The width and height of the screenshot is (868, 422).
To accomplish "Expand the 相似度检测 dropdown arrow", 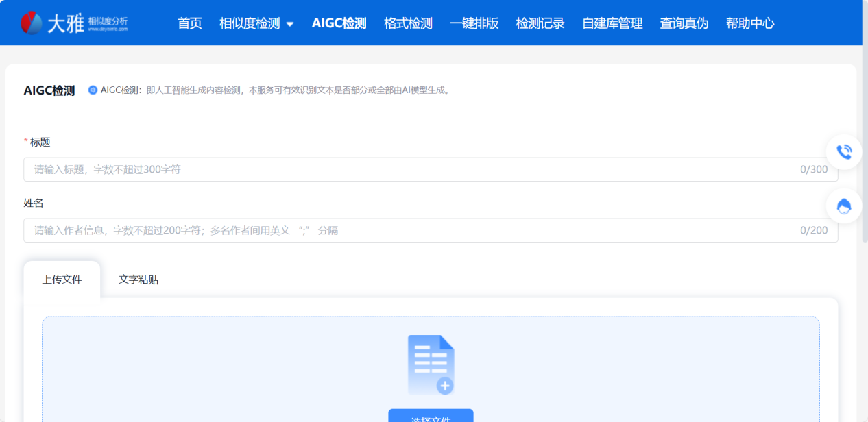I will click(x=289, y=24).
